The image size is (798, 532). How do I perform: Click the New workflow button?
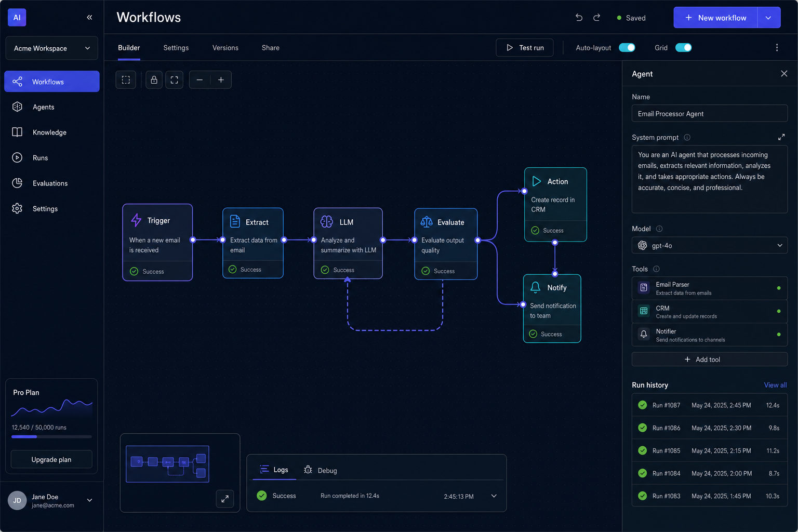[716, 18]
